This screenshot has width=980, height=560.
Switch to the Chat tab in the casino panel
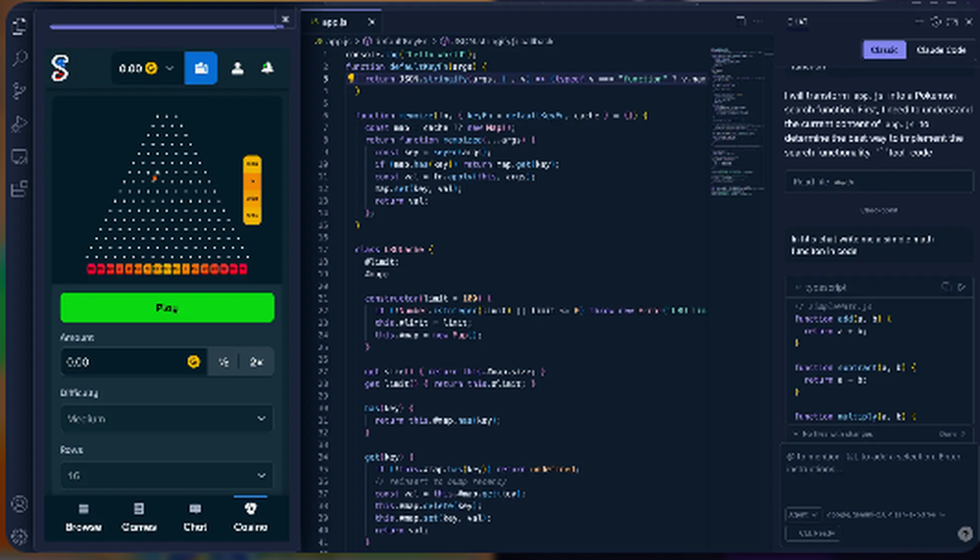pos(195,518)
